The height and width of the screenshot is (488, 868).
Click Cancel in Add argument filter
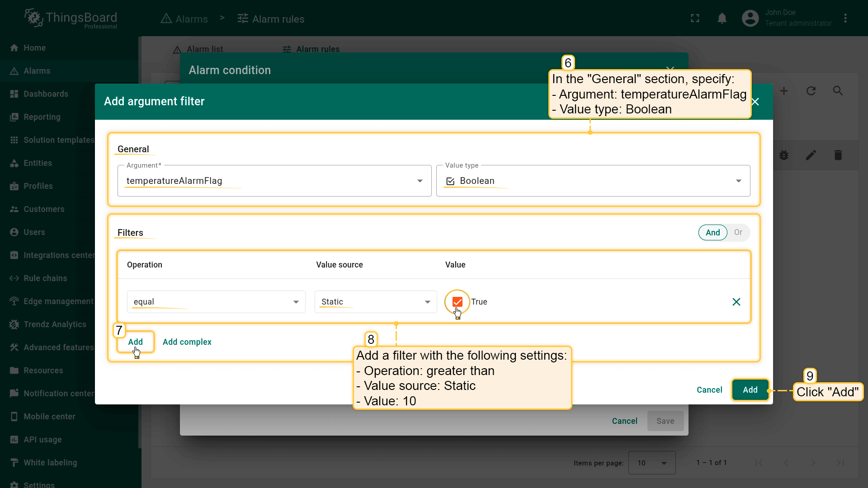pos(709,390)
